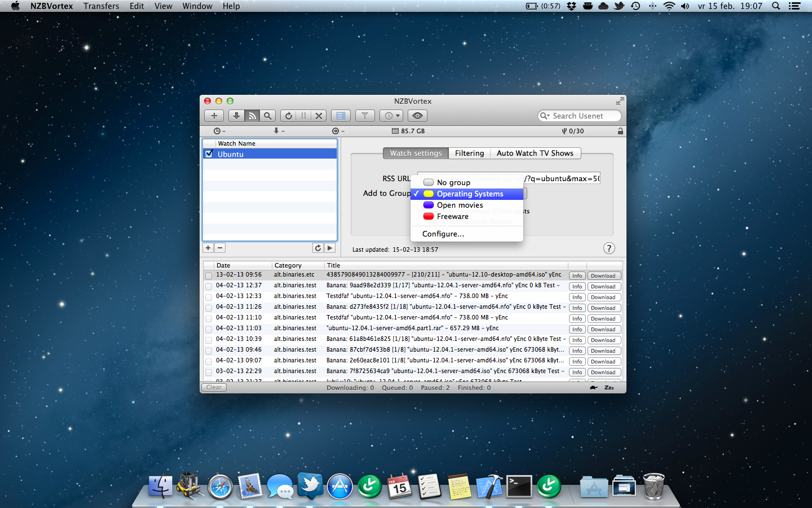Sort results by Title column header
Viewport: 812px width, 508px height.
446,265
